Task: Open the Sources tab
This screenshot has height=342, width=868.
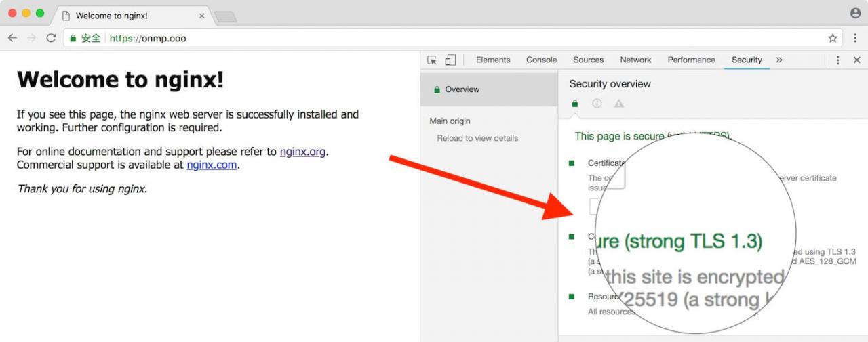Action: click(x=588, y=60)
